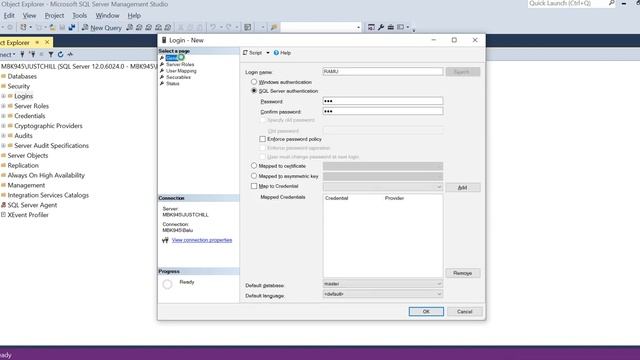640x360 pixels.
Task: Select the Management node in Object Explorer
Action: (26, 185)
